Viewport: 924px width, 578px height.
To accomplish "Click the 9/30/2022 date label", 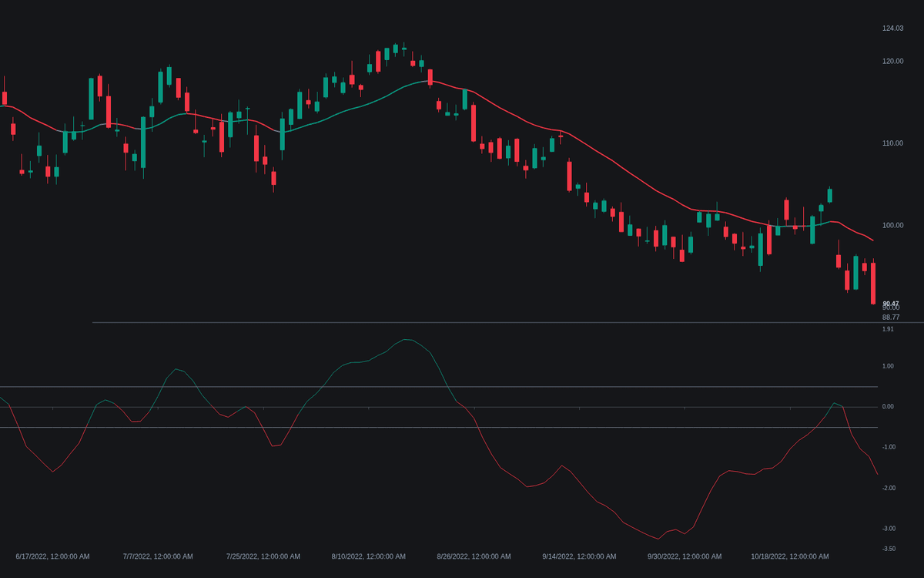I will tap(685, 556).
